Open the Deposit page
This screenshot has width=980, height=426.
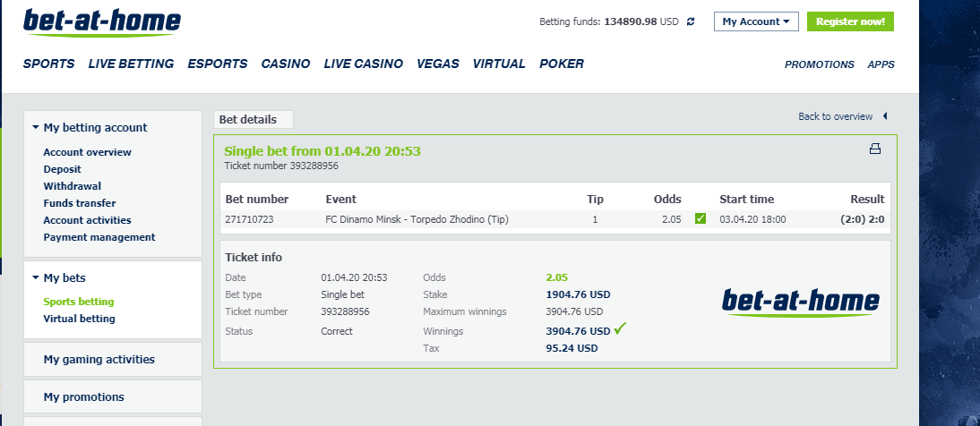click(63, 168)
